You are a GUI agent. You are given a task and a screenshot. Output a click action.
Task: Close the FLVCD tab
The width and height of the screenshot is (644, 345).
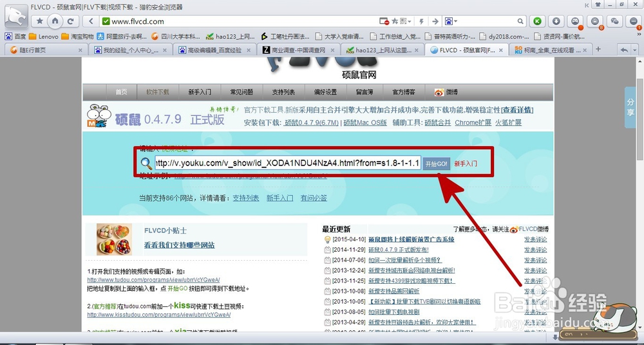[x=501, y=50]
